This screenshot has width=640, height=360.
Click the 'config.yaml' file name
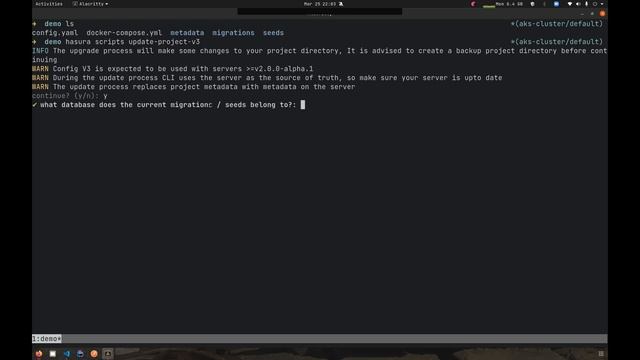(x=55, y=33)
